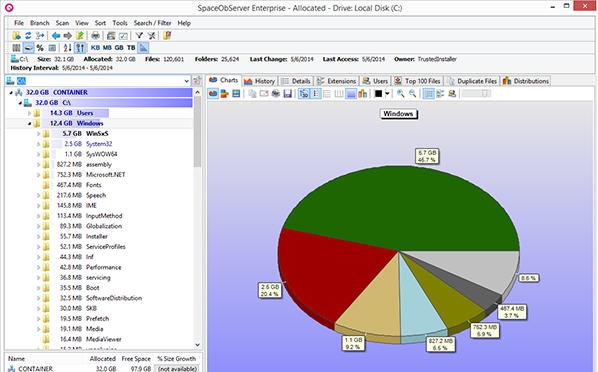Switch to the Top 100 Files tab
Image resolution: width=598 pixels, height=372 pixels.
click(x=418, y=81)
